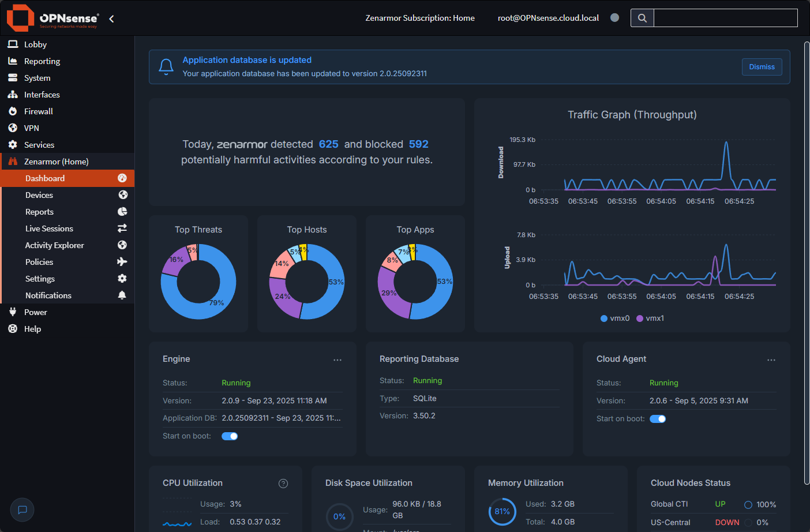Viewport: 810px width, 532px height.
Task: Click inside the search input field
Action: pos(725,18)
